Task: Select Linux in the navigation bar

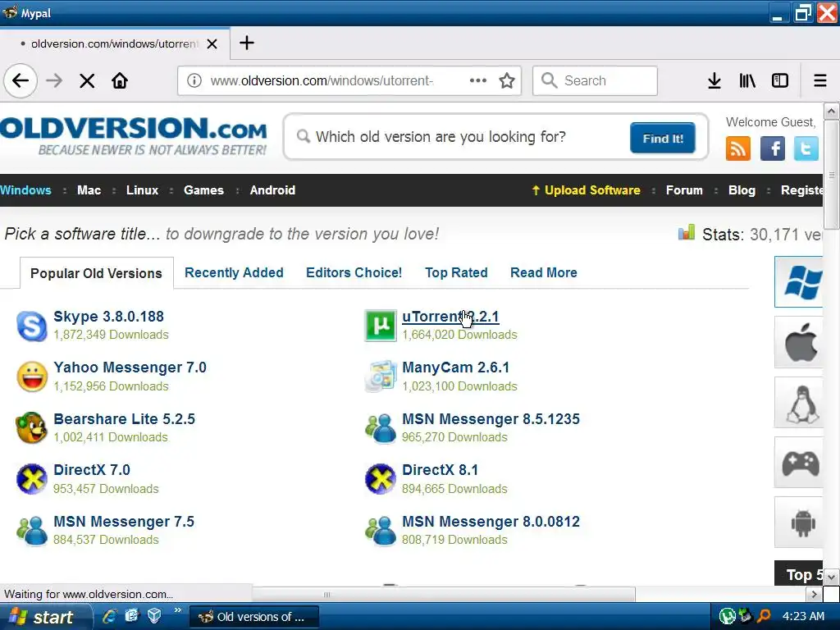Action: coord(143,190)
